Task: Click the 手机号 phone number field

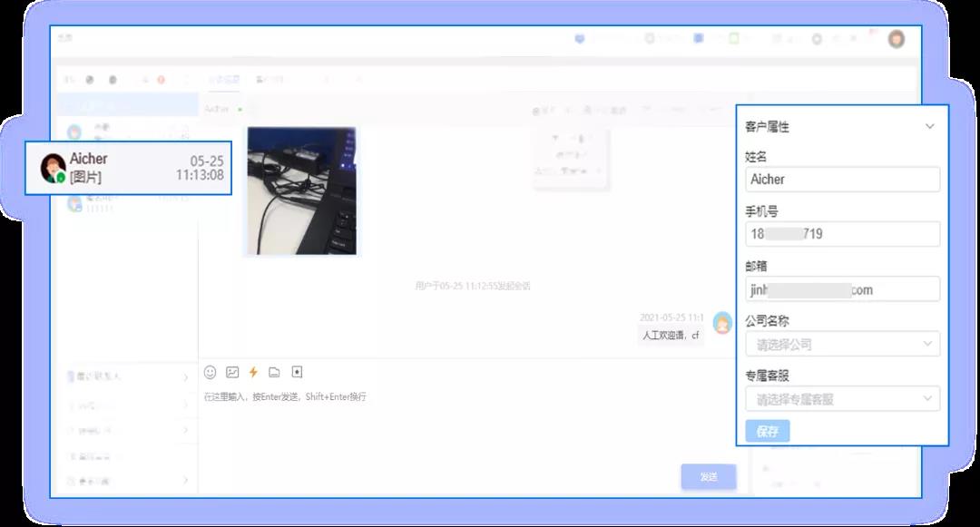Action: 842,234
